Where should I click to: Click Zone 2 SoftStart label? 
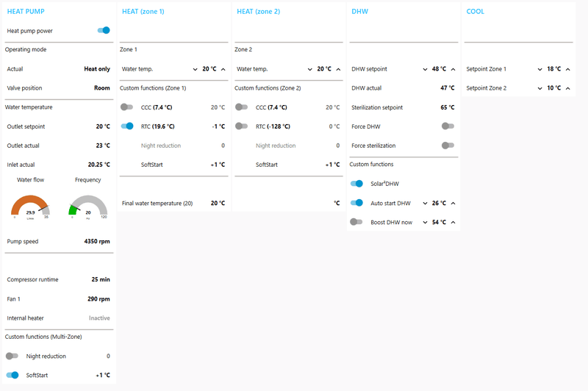pos(267,165)
